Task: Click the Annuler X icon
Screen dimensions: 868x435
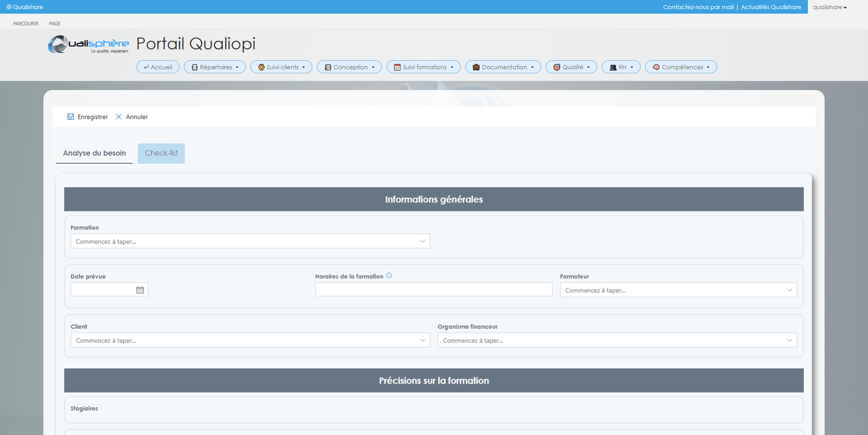Action: click(x=119, y=117)
